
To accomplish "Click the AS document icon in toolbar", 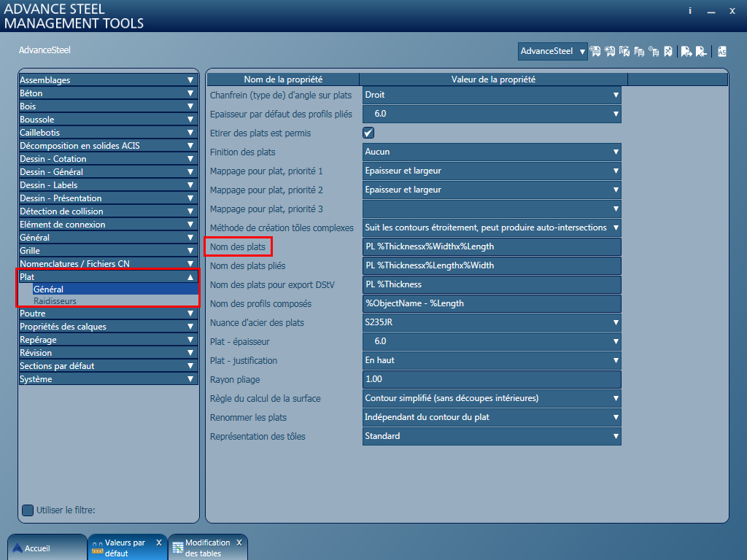I will point(722,51).
